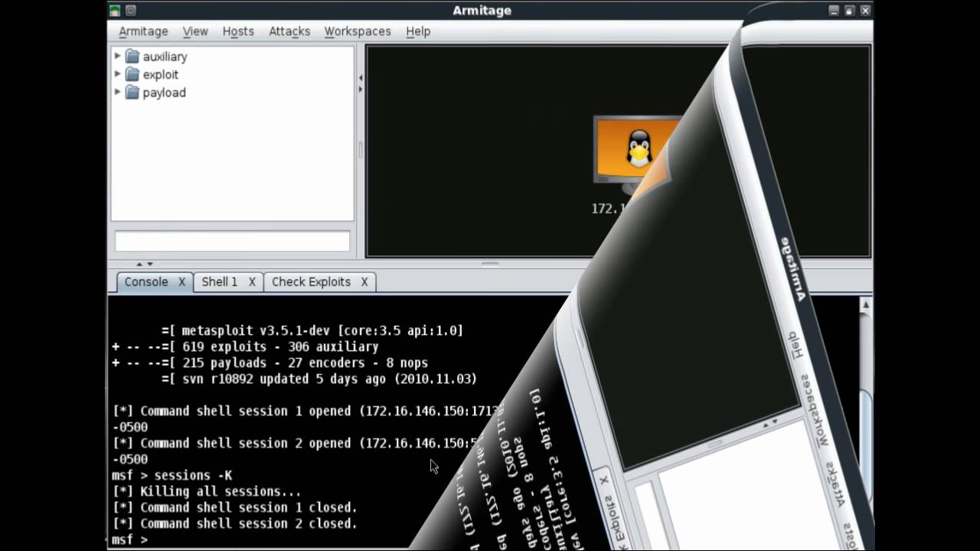Select the exploit folder icon
Screen dimensions: 980x551
(x=132, y=74)
